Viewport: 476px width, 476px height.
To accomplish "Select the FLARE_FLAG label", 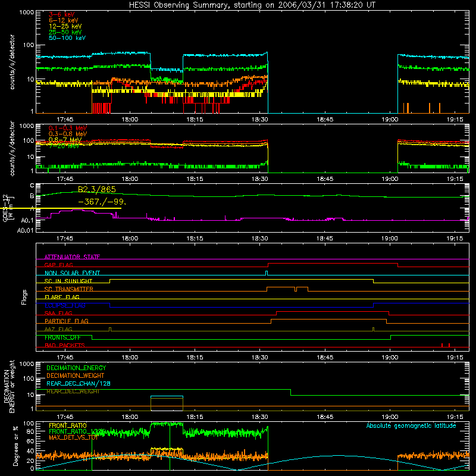I will click(x=62, y=297).
